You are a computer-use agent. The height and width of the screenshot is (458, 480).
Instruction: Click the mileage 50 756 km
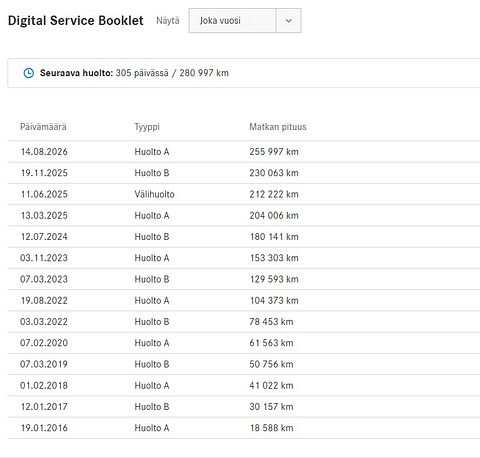click(x=271, y=364)
